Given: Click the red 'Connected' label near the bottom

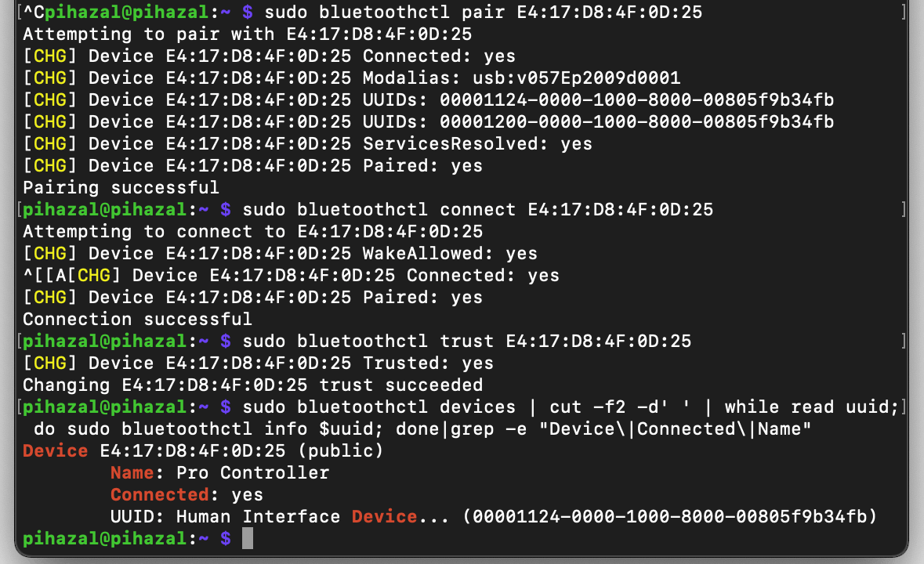Looking at the screenshot, I should click(159, 495).
